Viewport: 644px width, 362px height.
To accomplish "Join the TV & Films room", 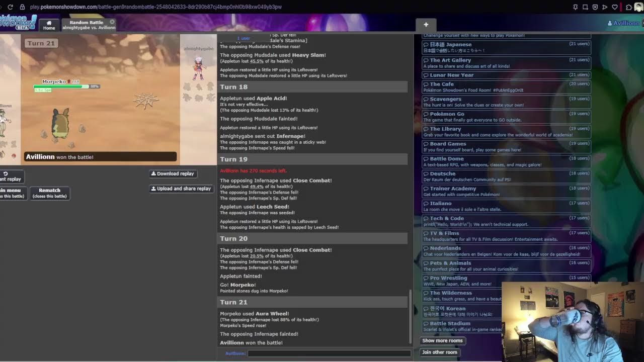I will (506, 236).
